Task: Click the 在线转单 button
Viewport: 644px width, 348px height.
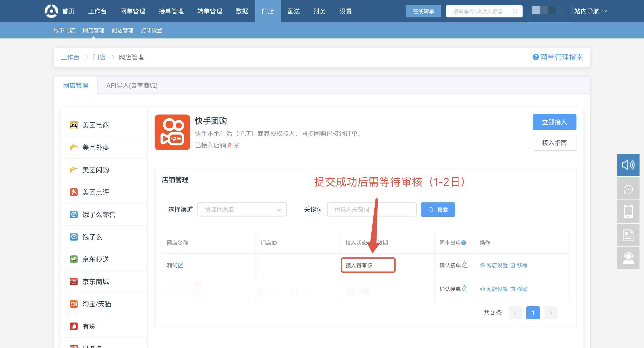Action: point(423,11)
